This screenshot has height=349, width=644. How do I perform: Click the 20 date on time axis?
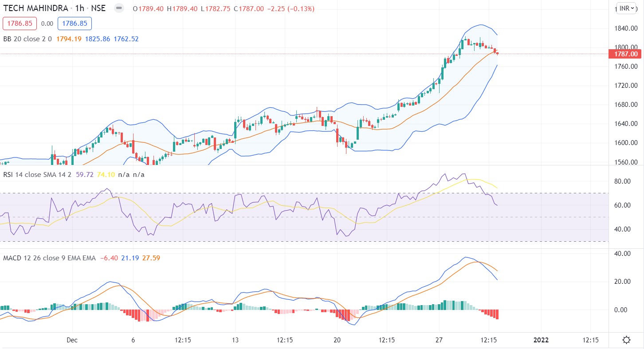(x=337, y=340)
